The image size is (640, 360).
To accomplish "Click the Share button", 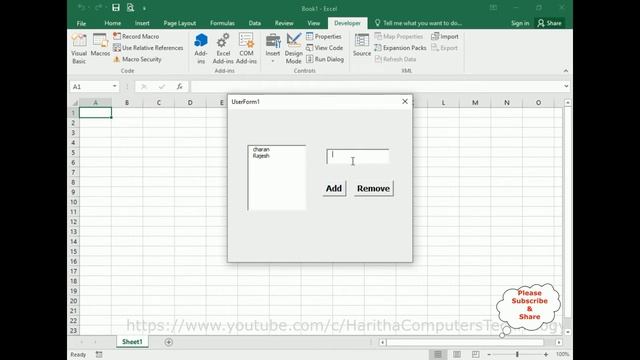I will pos(550,23).
